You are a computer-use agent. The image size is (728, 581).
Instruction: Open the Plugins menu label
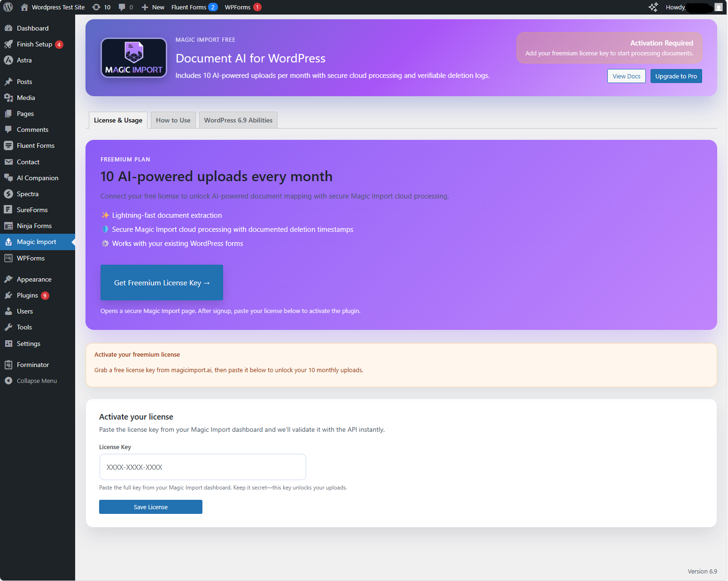coord(27,295)
